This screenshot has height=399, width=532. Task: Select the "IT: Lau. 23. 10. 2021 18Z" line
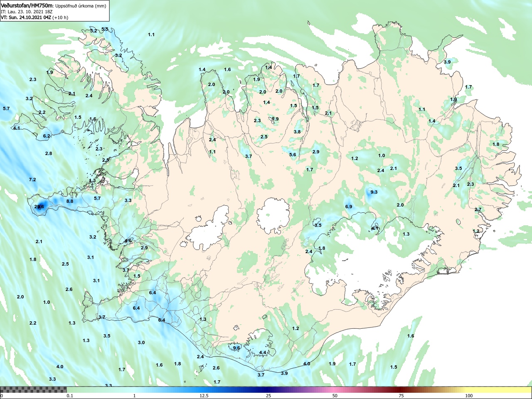pos(27,12)
